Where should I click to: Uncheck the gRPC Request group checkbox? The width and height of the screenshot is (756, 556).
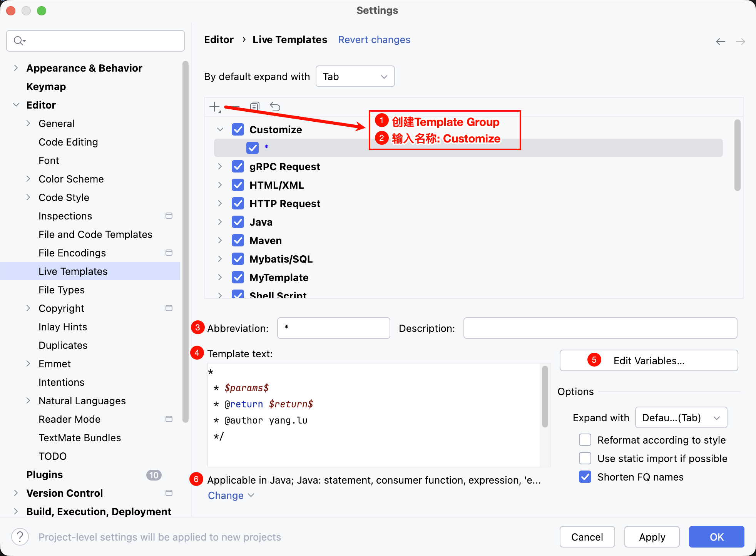238,166
